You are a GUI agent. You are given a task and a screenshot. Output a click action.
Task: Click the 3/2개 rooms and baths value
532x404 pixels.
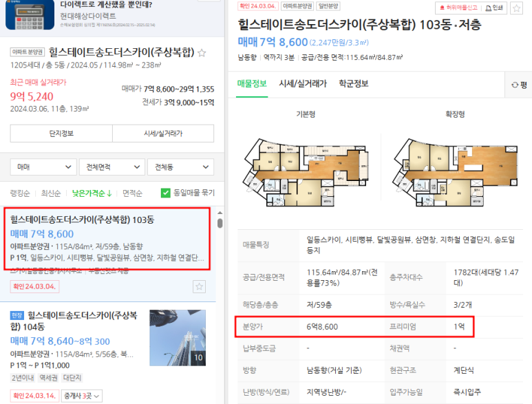[462, 305]
